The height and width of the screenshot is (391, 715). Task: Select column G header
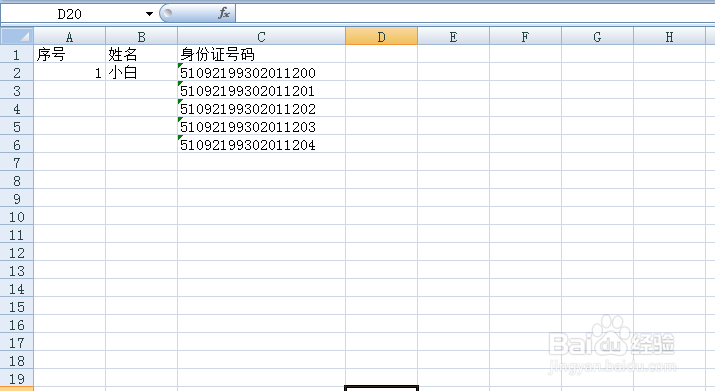pyautogui.click(x=597, y=36)
